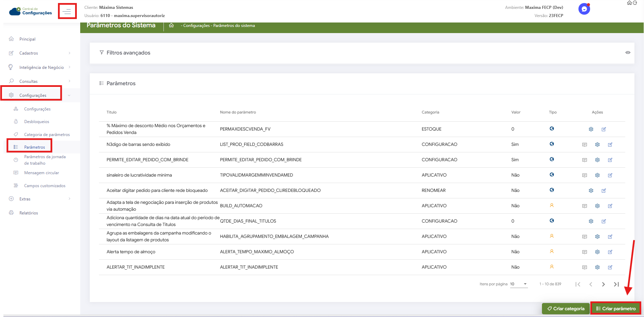Open Categoria de parâmetros menu item
Image resolution: width=644 pixels, height=317 pixels.
pyautogui.click(x=47, y=135)
